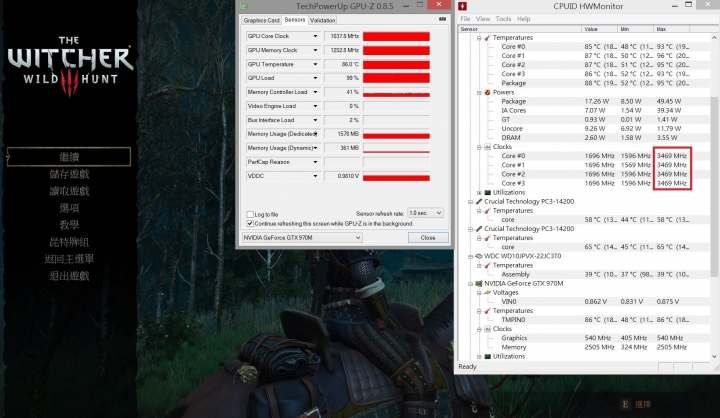Click the GPU-Z title bar app icon
720x418 pixels.
tap(244, 6)
